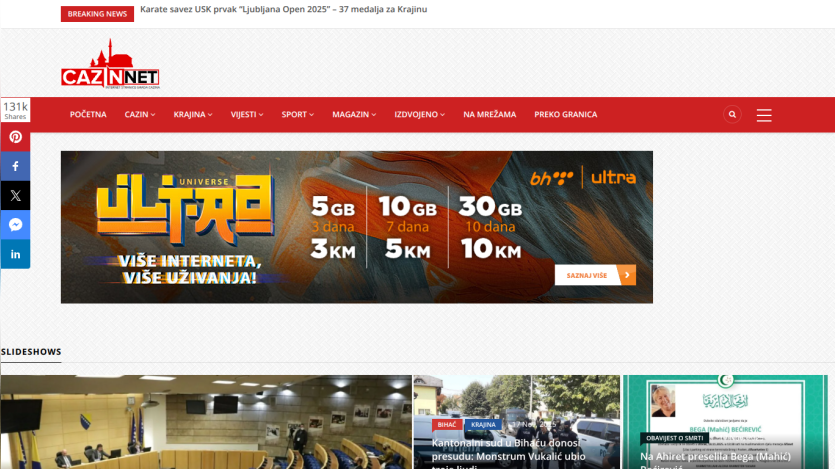Expand the IZDVOJENO dropdown menu
835x469 pixels.
pyautogui.click(x=420, y=114)
